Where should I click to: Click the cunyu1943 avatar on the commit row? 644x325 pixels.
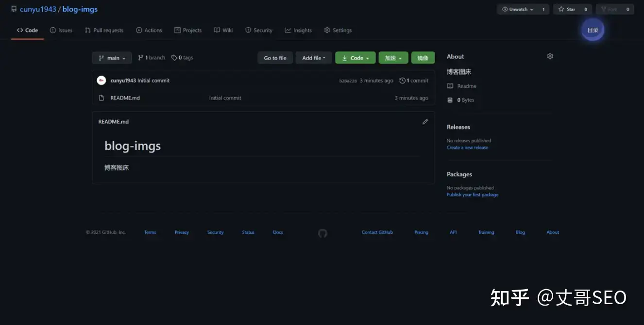click(102, 81)
